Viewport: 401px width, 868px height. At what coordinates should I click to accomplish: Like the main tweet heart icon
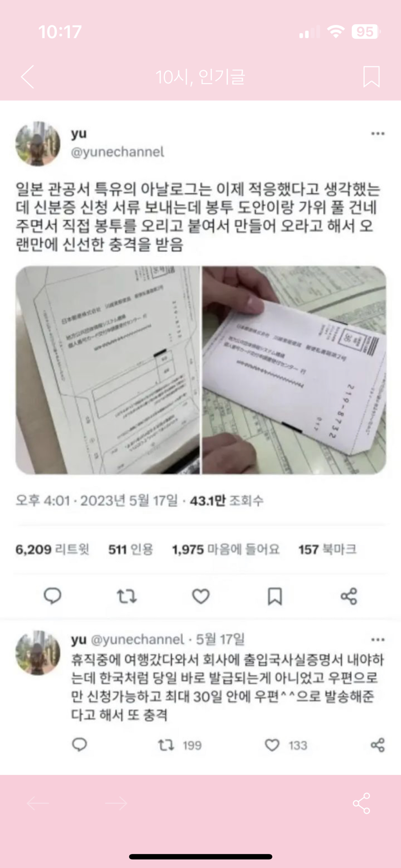click(x=200, y=596)
